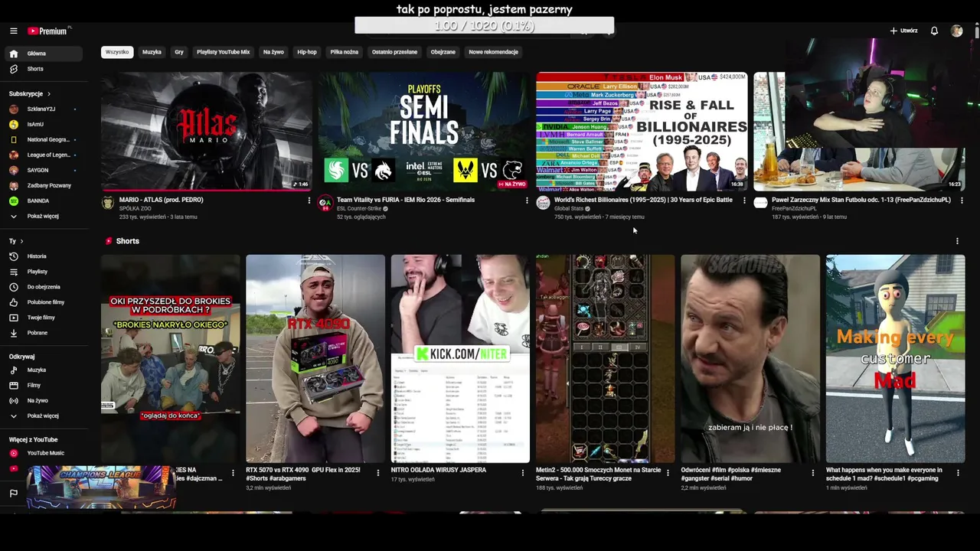Open Do obejrzenia watch later

coord(42,287)
